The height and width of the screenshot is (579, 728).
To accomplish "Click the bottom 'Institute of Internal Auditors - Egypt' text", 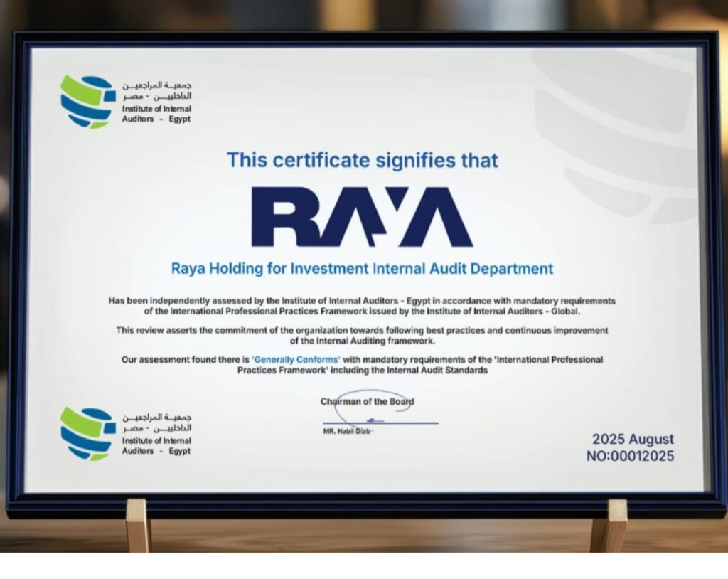I will click(156, 446).
